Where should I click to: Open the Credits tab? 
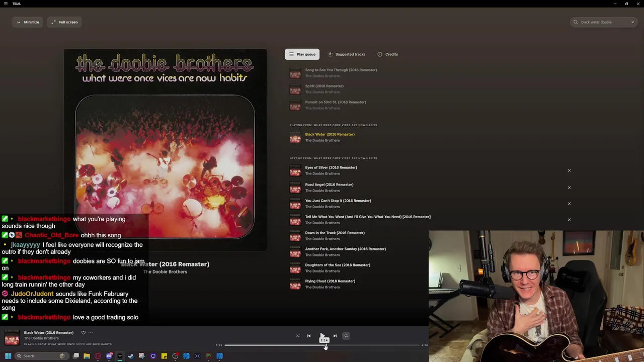tap(387, 54)
